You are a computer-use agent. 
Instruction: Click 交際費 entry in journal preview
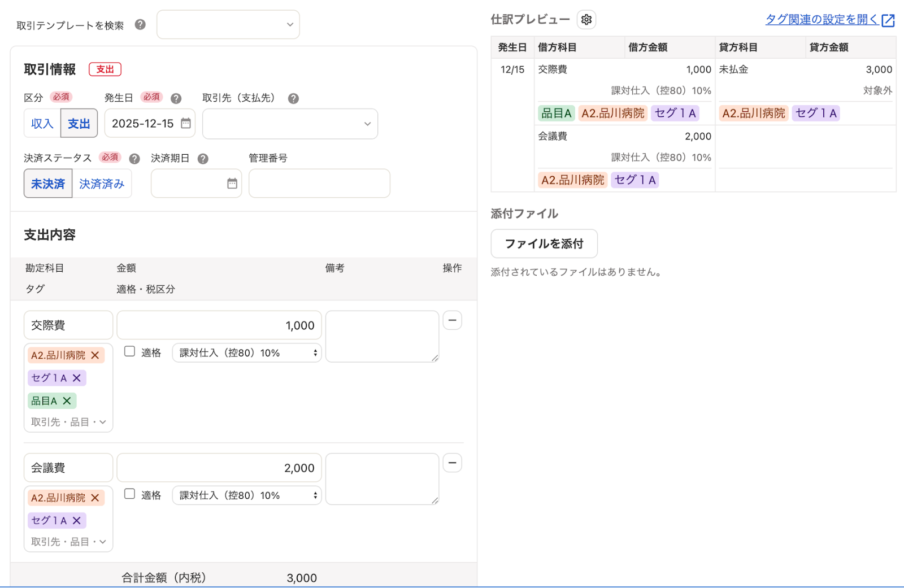coord(553,69)
